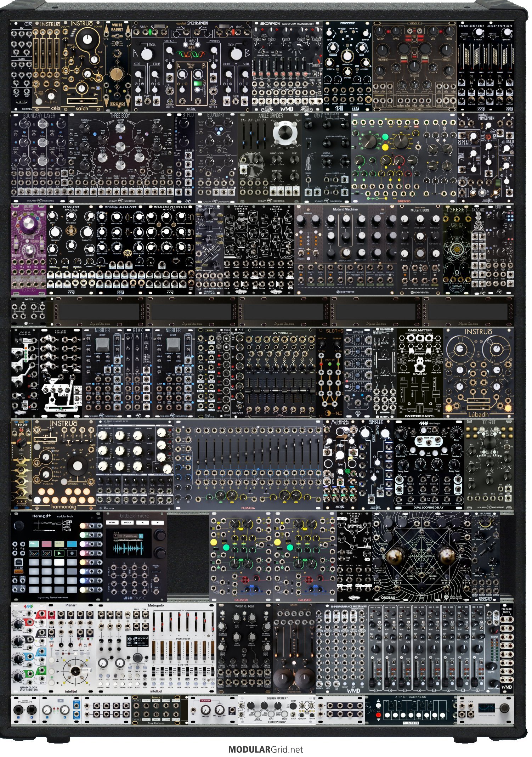Select the Confundo Funkitus module
532x757 pixels.
click(61, 373)
